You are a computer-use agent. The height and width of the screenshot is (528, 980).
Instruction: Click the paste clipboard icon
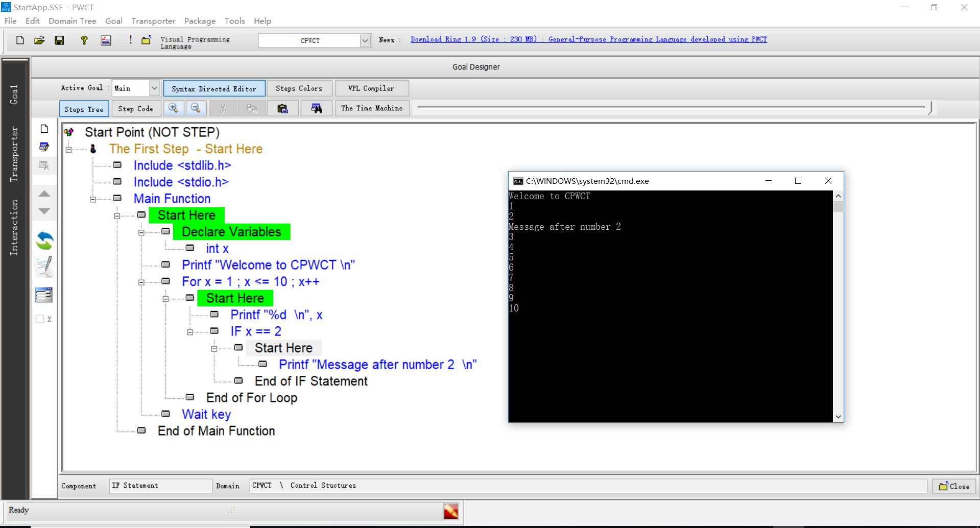(282, 108)
